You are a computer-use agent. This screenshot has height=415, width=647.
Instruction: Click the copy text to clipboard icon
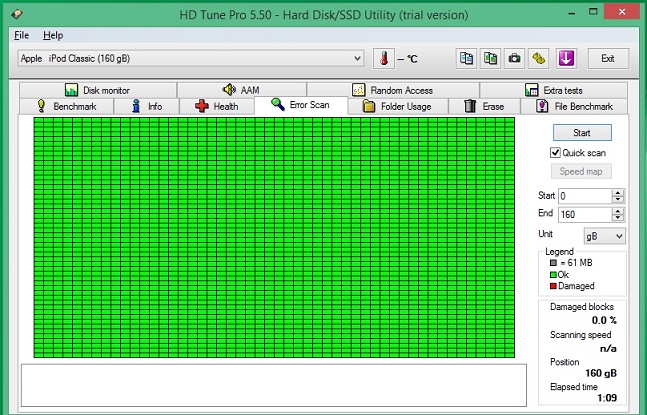click(467, 58)
